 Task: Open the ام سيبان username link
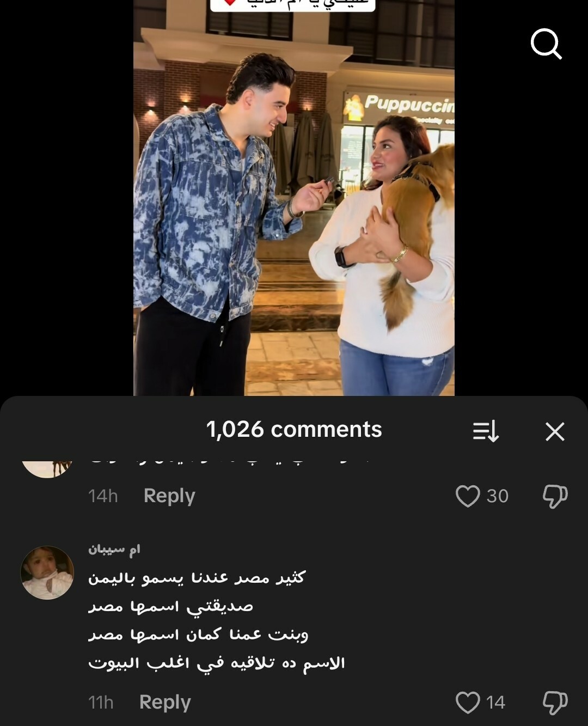click(x=114, y=550)
